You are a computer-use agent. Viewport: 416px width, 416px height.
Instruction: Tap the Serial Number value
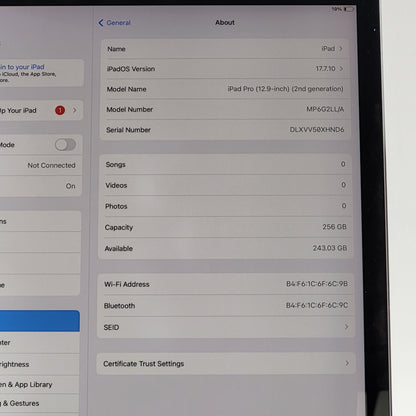coord(317,130)
